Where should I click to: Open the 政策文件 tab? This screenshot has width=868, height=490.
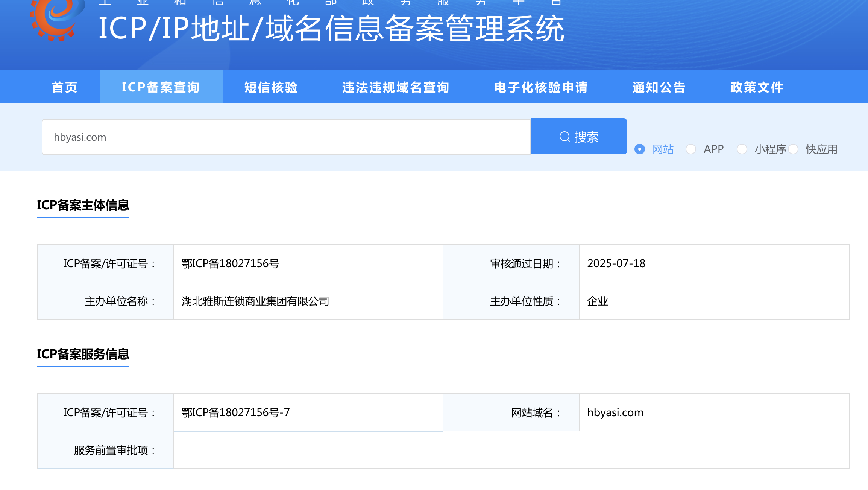[757, 87]
